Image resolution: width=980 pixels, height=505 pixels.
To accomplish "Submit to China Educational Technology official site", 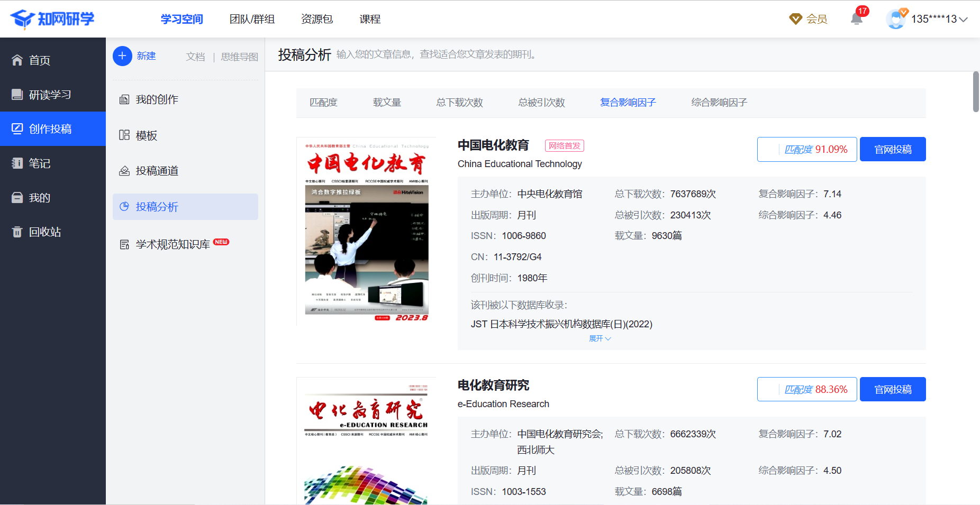I will tap(892, 149).
